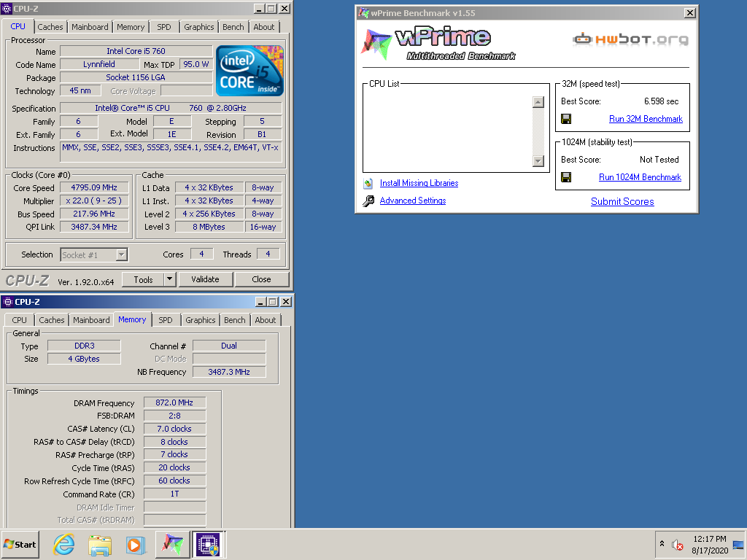Click the wrench icon for Advanced Settings

point(368,201)
